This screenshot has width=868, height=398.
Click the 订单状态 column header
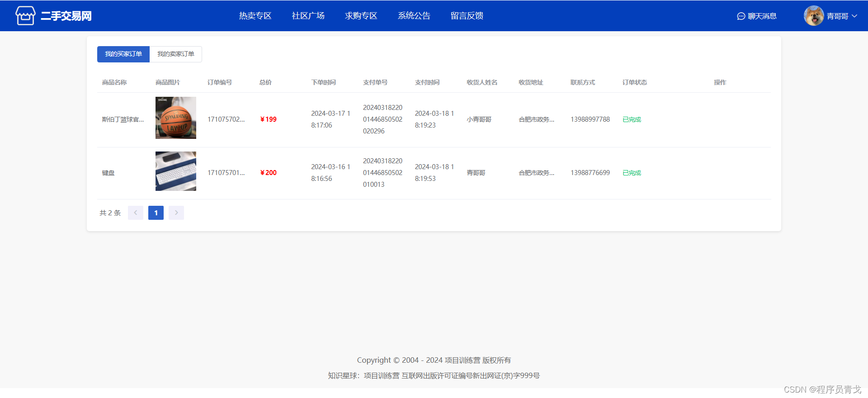[635, 82]
